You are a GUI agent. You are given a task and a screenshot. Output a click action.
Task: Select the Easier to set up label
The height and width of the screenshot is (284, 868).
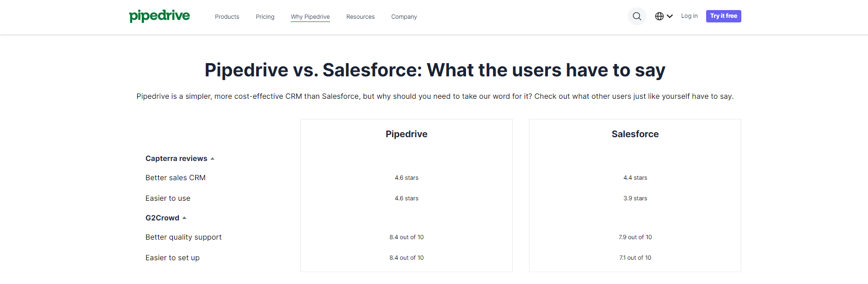pyautogui.click(x=172, y=258)
